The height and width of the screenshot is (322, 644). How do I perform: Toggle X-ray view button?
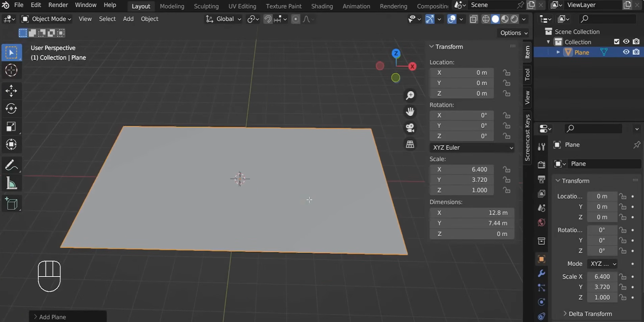pos(473,19)
